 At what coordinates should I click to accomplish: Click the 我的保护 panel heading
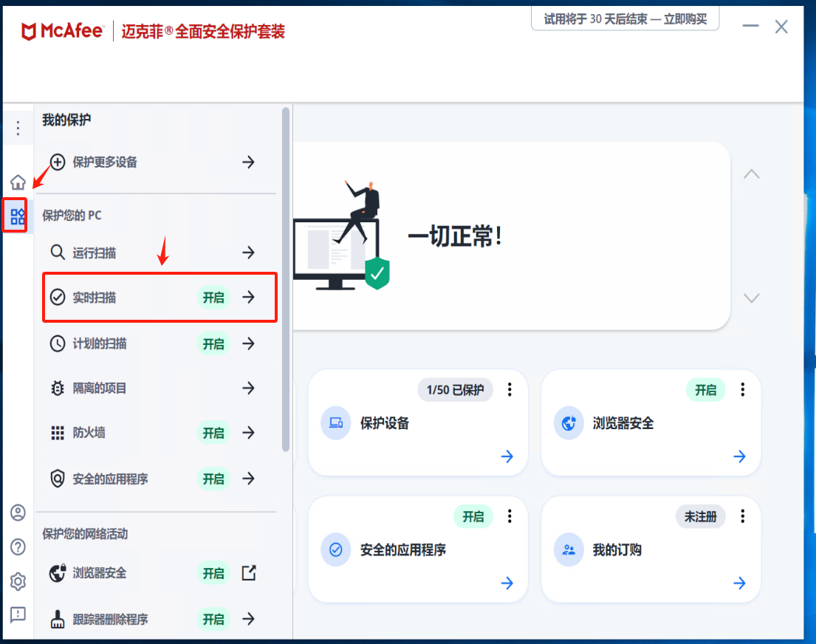(66, 120)
